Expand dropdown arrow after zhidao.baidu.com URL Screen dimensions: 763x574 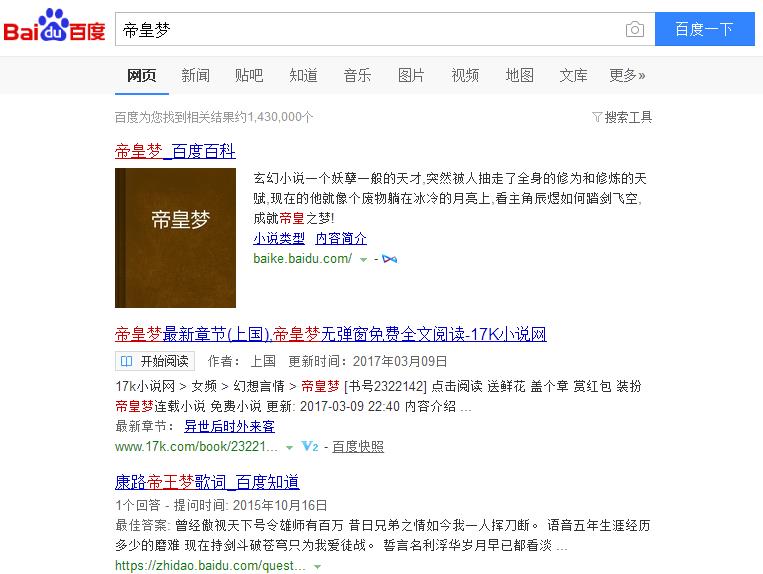317,567
